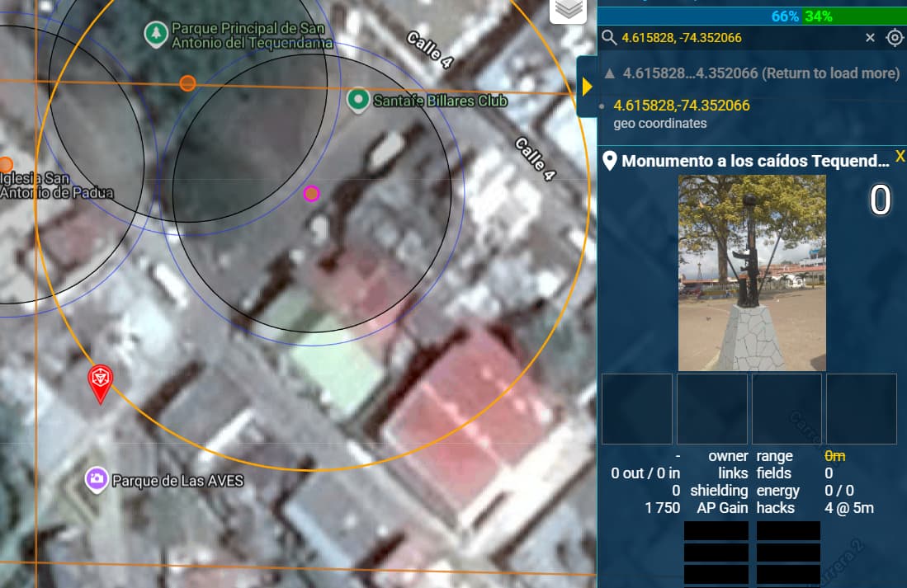This screenshot has width=907, height=588.
Task: Click the 34% green faction score
Action: coord(819,16)
